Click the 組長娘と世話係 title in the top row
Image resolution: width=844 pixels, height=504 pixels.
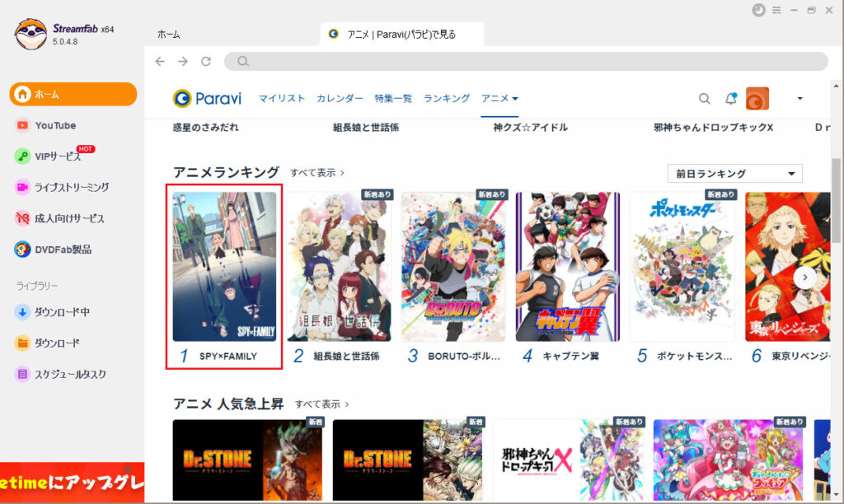[x=366, y=128]
